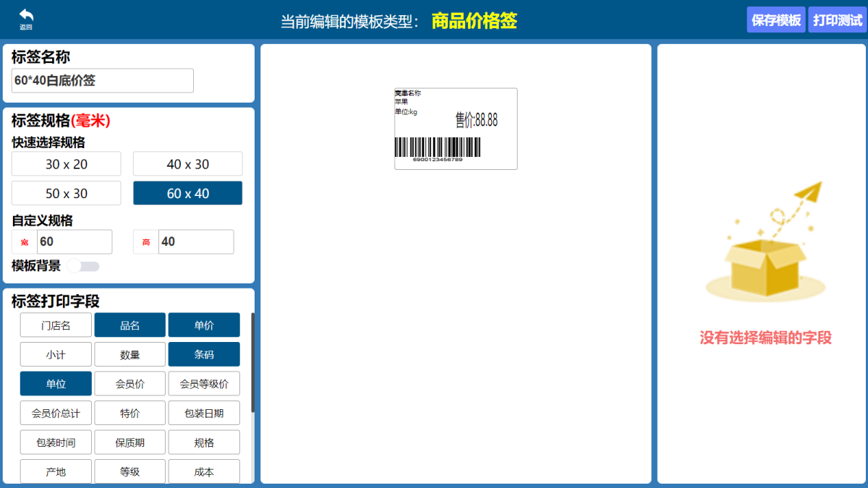Select the 单价 print field

204,325
